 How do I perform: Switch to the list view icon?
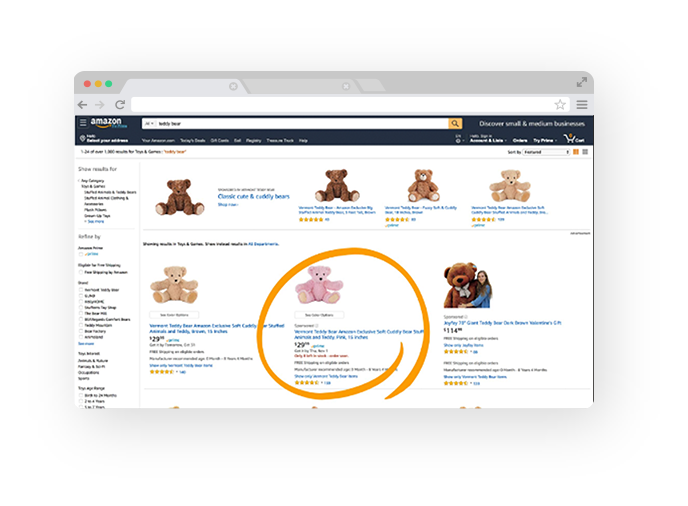[585, 152]
